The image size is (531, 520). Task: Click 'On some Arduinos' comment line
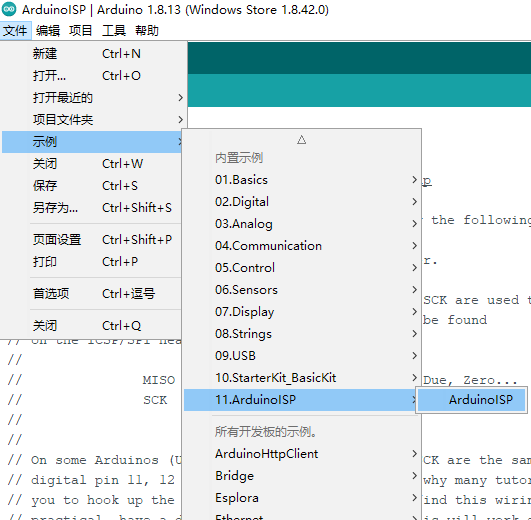94,460
